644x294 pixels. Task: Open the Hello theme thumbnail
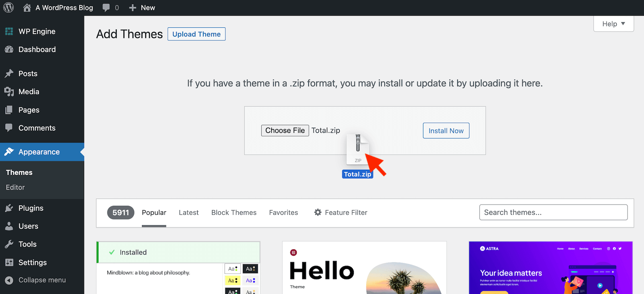pyautogui.click(x=364, y=268)
